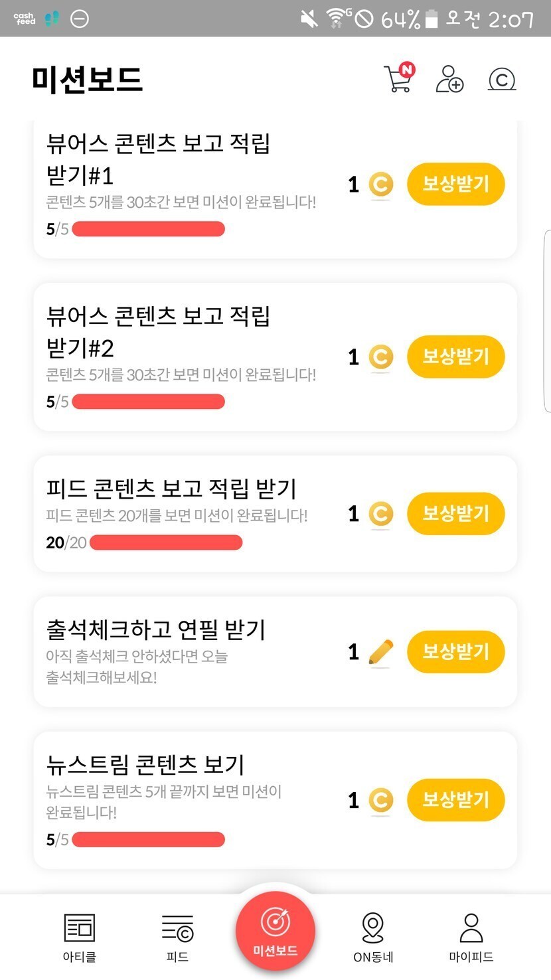Tap the add friend icon
551x980 pixels.
pos(449,79)
